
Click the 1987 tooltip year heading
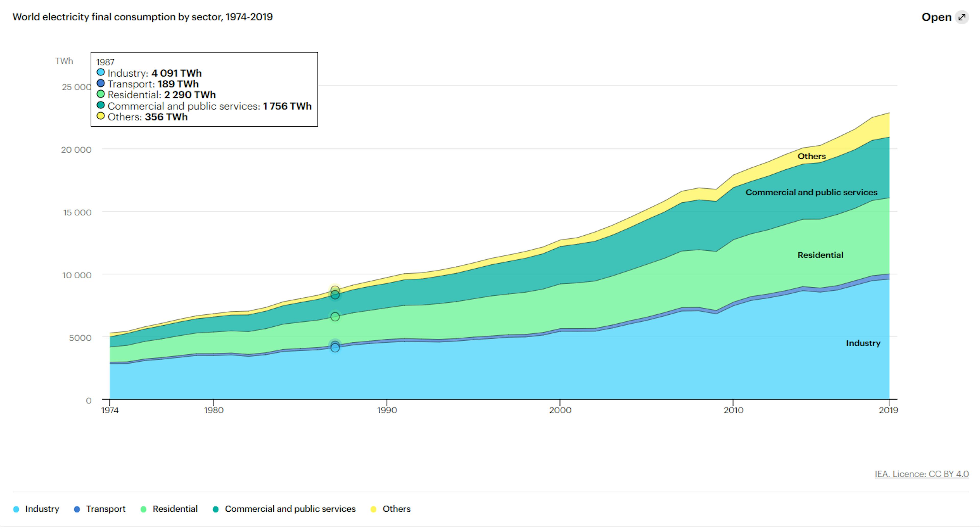pos(105,62)
